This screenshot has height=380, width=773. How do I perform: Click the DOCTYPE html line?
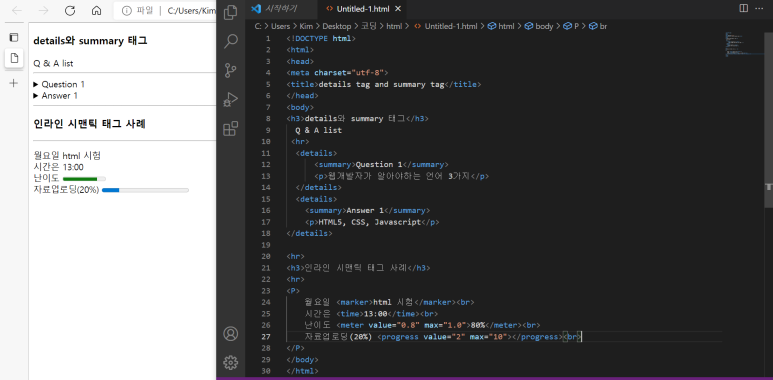pyautogui.click(x=321, y=38)
